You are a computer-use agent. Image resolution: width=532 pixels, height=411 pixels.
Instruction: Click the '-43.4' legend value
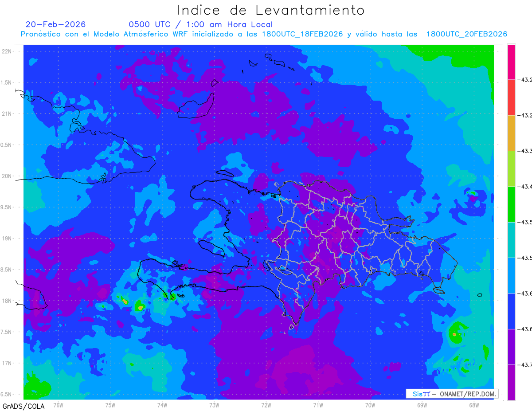[x=525, y=187]
